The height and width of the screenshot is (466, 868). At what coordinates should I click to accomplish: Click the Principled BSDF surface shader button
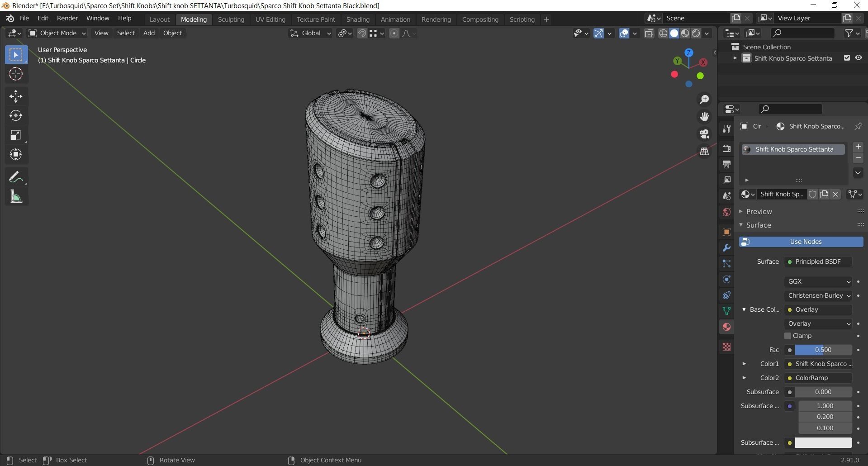pyautogui.click(x=818, y=262)
